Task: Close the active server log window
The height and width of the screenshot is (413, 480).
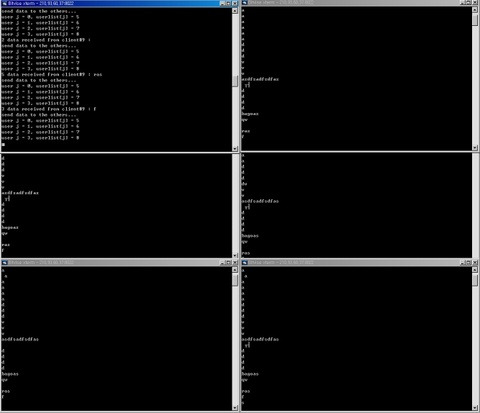Action: (235, 3)
